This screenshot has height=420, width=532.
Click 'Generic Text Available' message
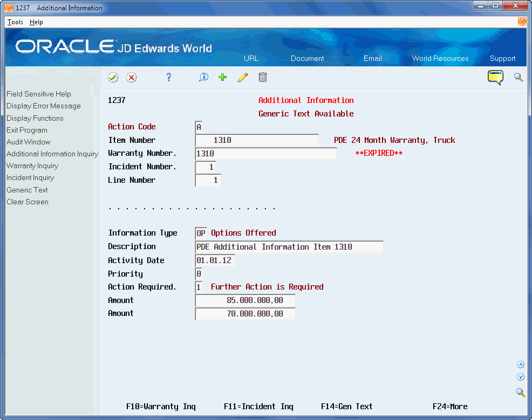pos(306,114)
